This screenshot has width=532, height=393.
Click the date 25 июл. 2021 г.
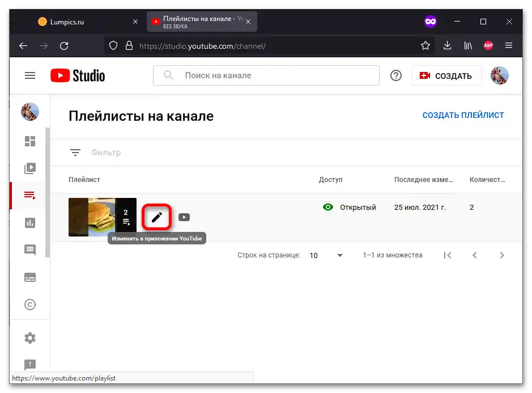[420, 207]
